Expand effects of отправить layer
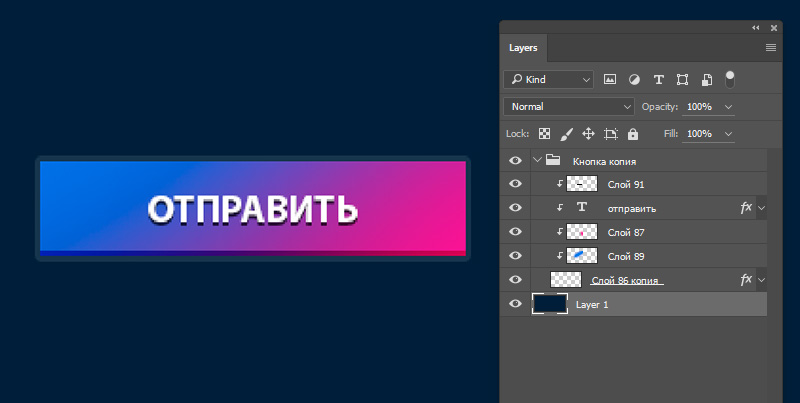The width and height of the screenshot is (800, 403). [761, 208]
